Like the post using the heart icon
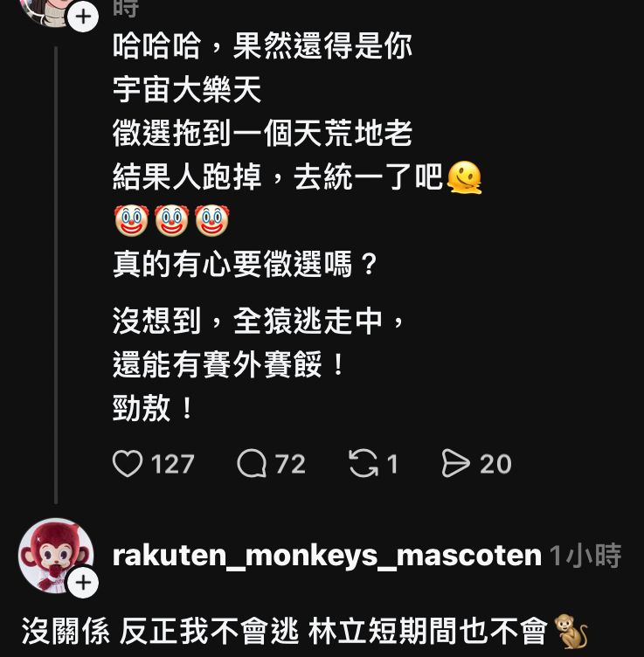Viewport: 644px width, 657px height. (128, 464)
